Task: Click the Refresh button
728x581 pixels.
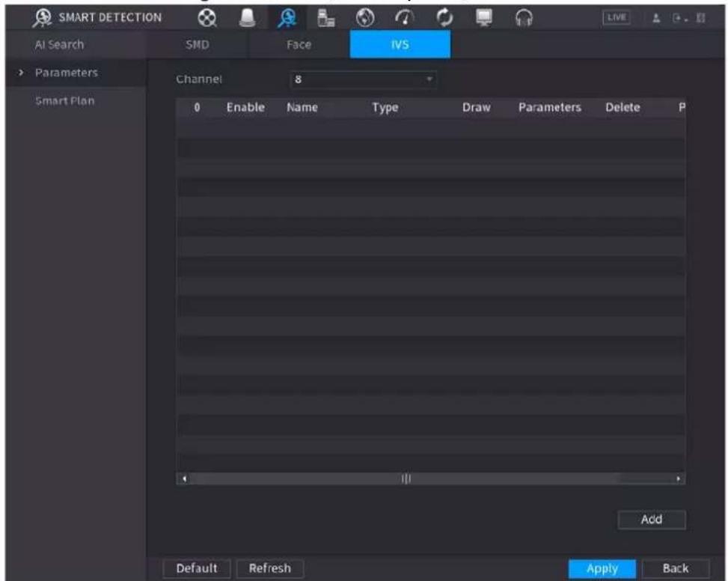Action: [270, 568]
